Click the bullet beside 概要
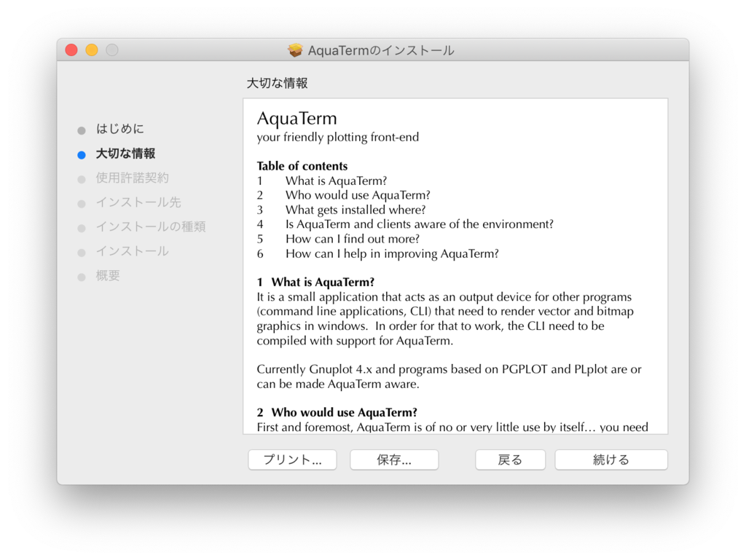The image size is (746, 560). click(x=82, y=277)
